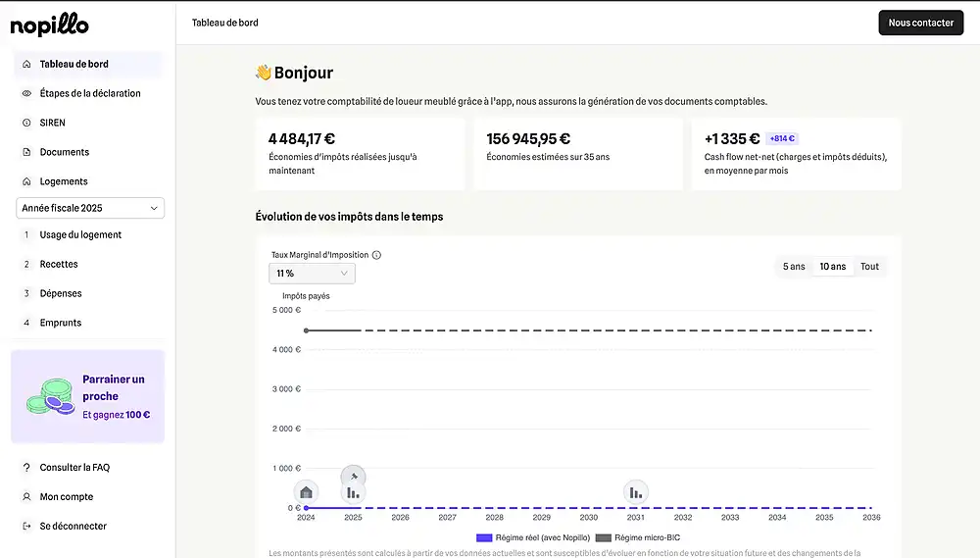Select the Tout time range
Image resolution: width=980 pixels, height=558 pixels.
(x=869, y=267)
